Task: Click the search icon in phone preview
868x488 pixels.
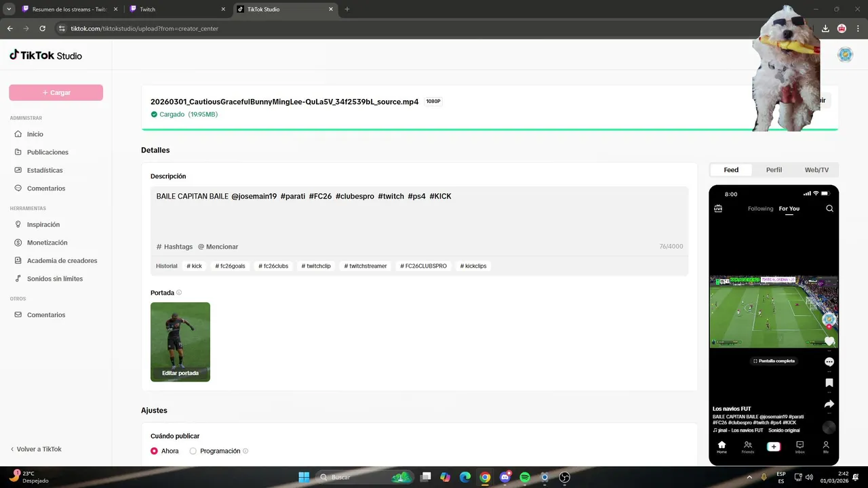Action: 829,209
